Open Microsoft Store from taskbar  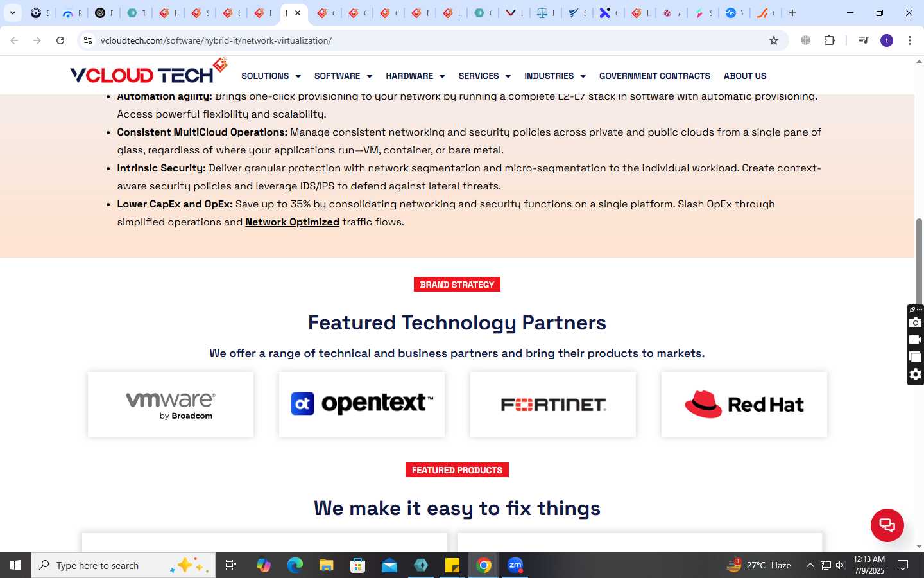(357, 565)
